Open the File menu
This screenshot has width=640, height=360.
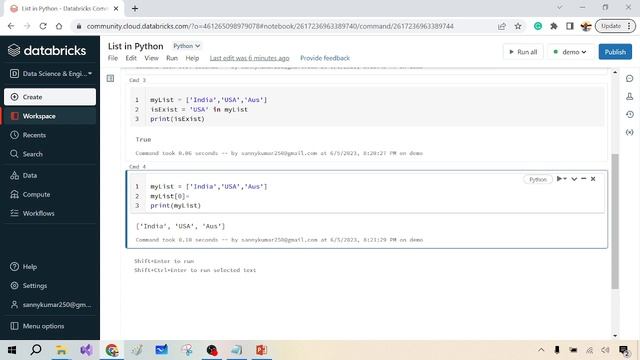(113, 58)
